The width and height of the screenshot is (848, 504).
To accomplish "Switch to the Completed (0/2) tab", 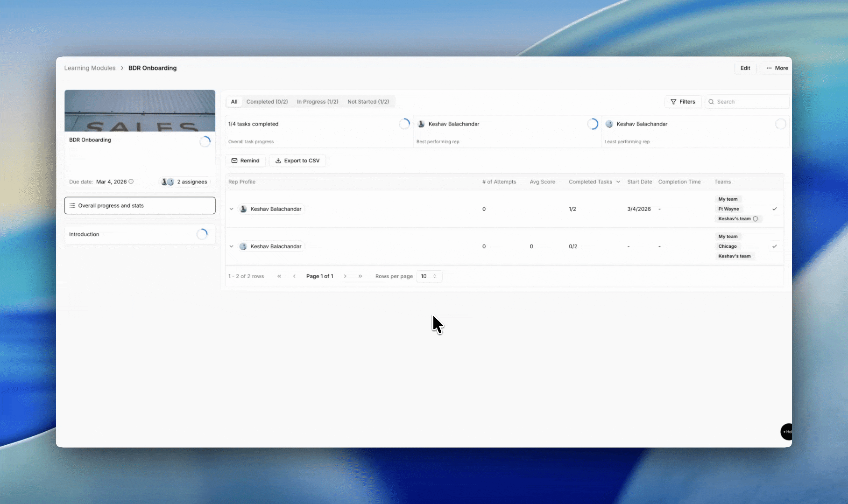I will [267, 102].
